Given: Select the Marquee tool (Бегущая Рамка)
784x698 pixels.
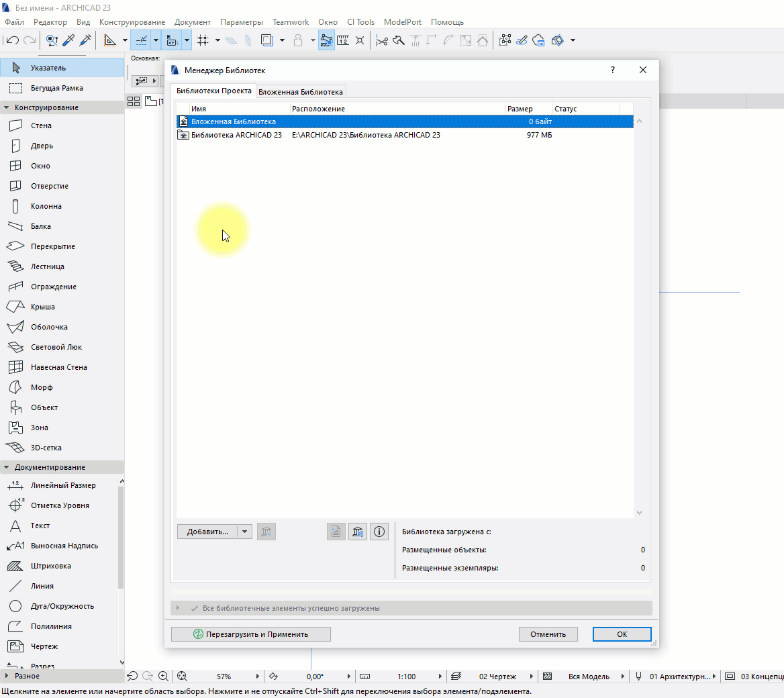Looking at the screenshot, I should point(56,88).
